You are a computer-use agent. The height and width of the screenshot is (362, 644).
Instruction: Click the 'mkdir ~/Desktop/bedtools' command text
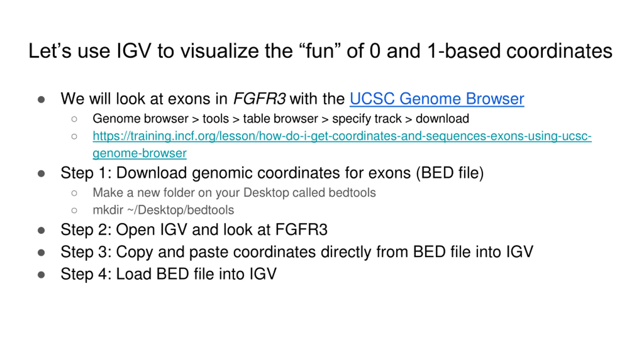(163, 210)
